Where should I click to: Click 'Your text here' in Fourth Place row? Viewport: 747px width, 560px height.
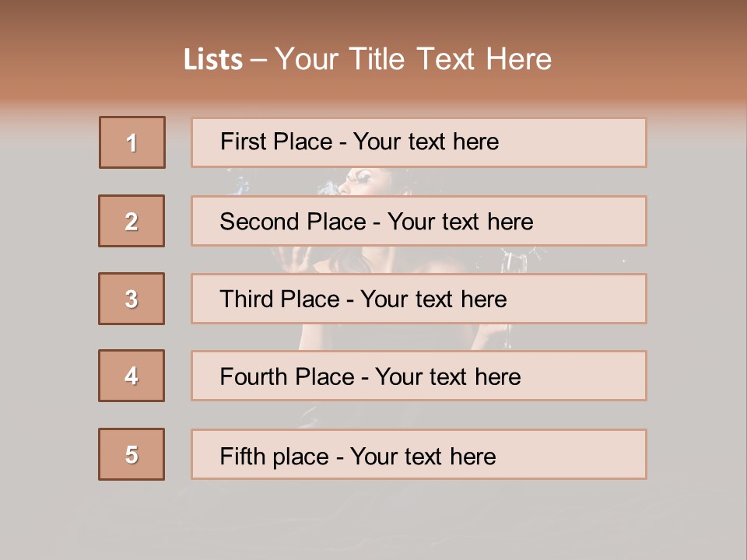[x=447, y=377]
